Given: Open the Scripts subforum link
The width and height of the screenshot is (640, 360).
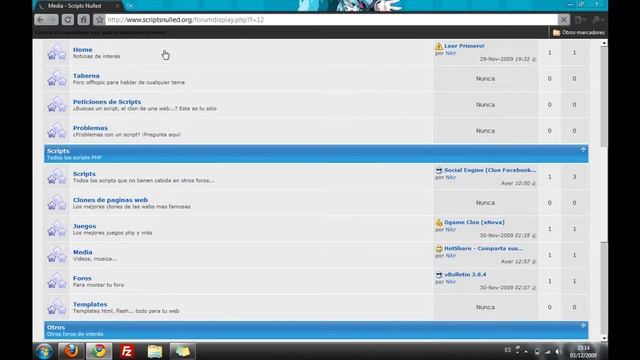Looking at the screenshot, I should click(84, 173).
